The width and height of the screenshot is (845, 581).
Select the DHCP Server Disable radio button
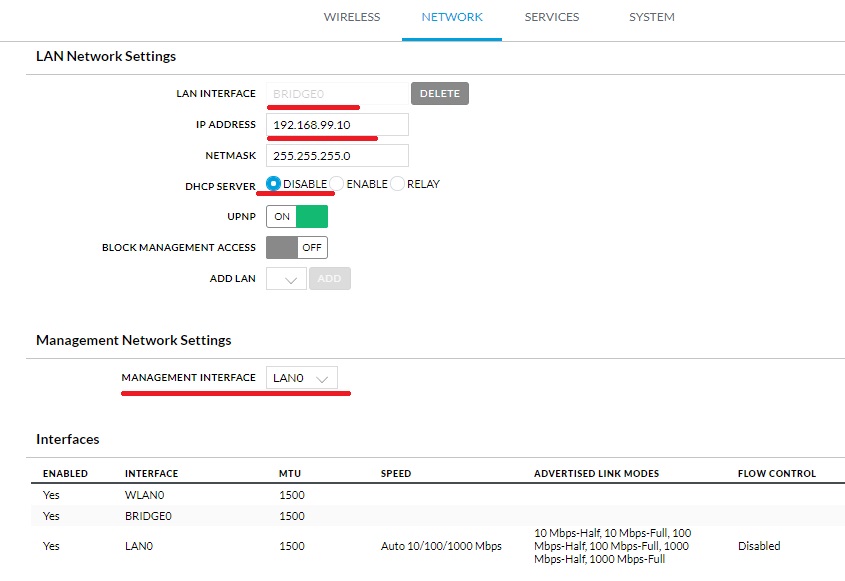click(274, 184)
